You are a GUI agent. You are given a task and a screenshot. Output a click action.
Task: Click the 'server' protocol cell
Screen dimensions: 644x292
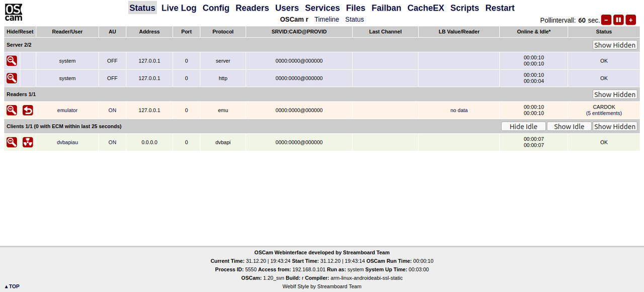pos(223,61)
